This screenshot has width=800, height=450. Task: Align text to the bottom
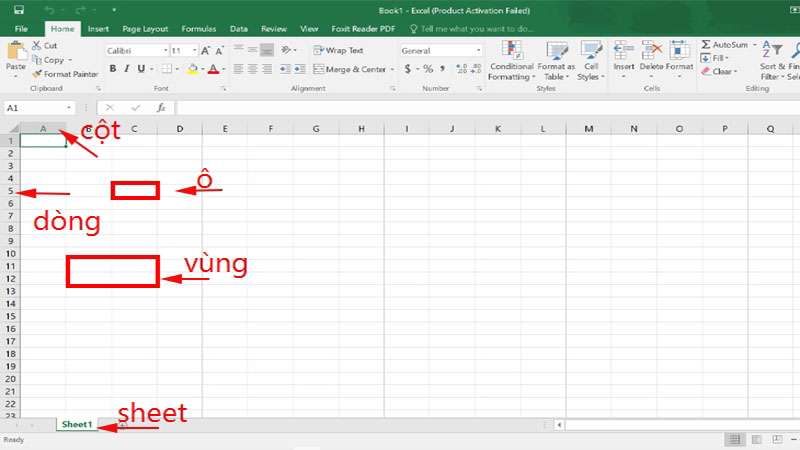click(267, 49)
